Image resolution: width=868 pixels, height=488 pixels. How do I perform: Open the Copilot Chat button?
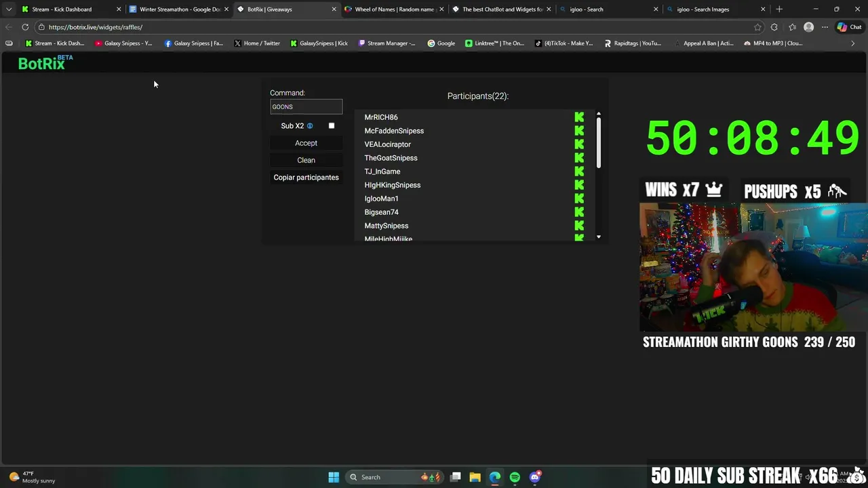pyautogui.click(x=850, y=27)
